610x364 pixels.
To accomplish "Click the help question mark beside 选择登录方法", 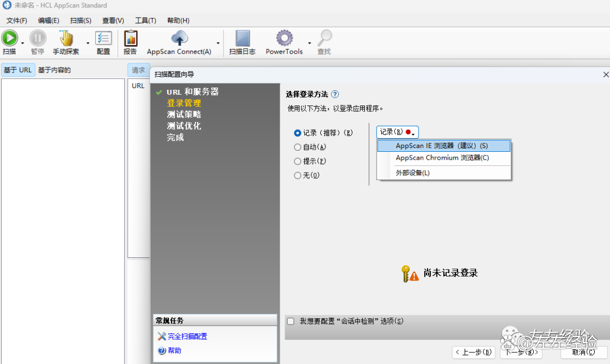I will point(335,94).
